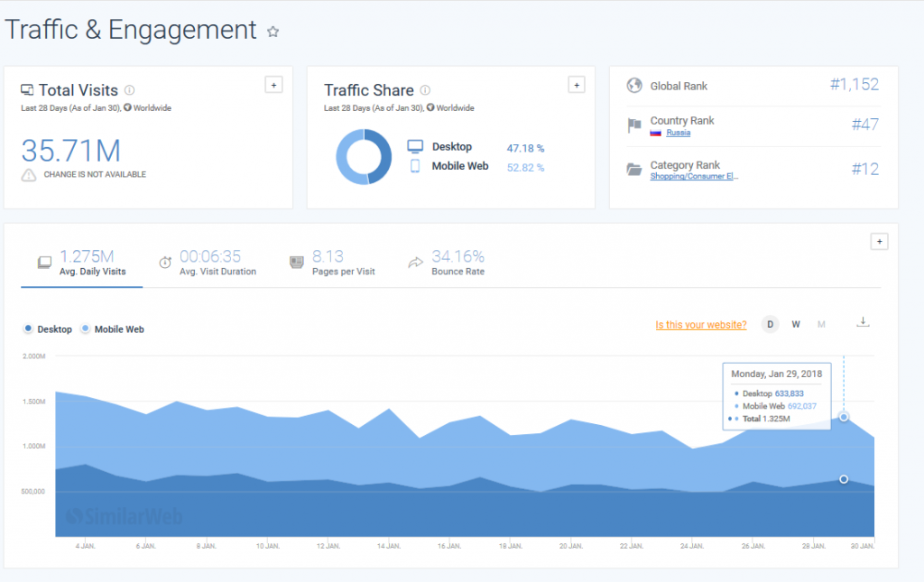
Task: Switch chart granularity to weekly (W)
Action: [796, 325]
